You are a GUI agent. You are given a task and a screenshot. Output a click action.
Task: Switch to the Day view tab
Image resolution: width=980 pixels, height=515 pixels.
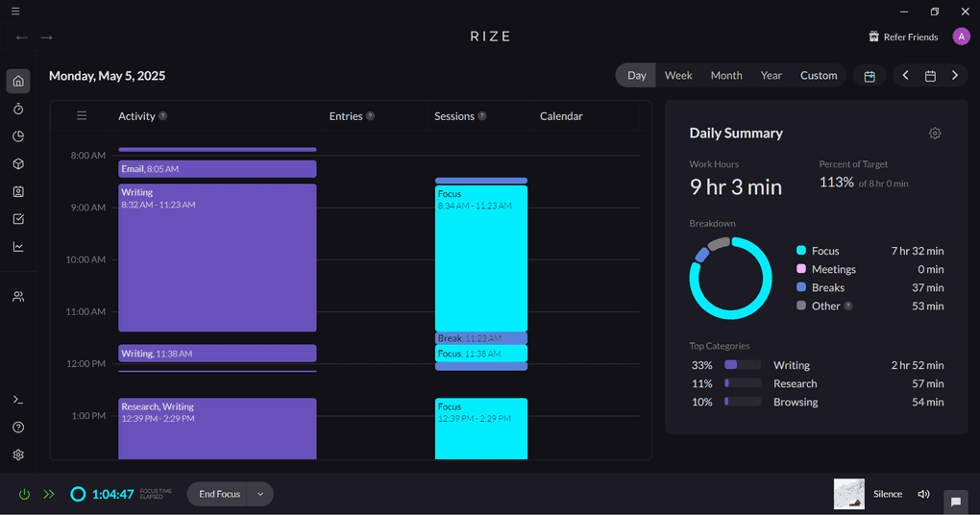[x=636, y=75]
